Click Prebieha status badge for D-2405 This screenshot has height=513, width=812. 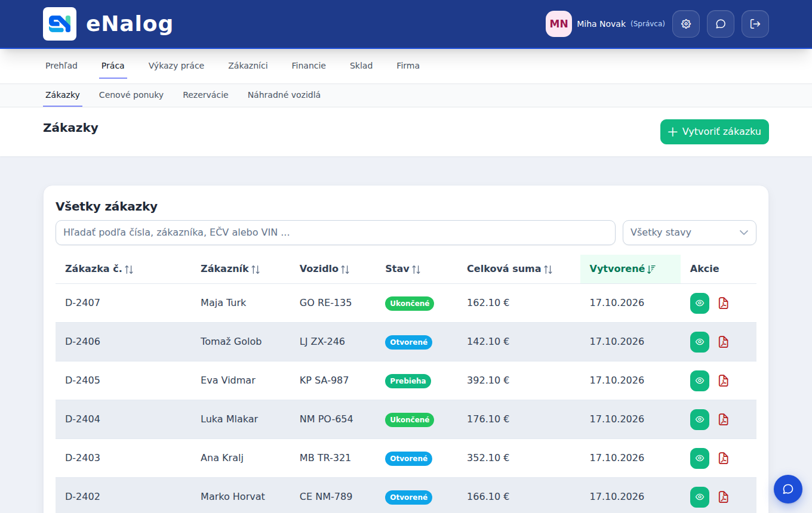tap(408, 381)
